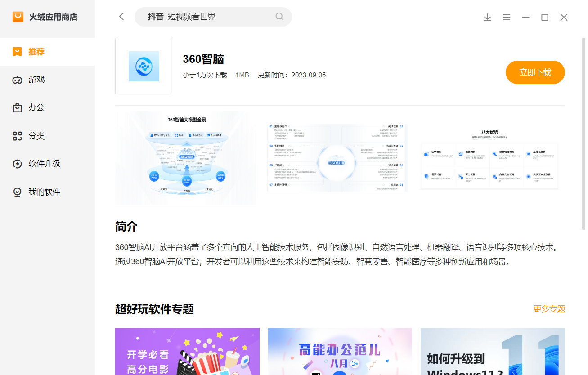
Task: Close the app store window
Action: [x=564, y=17]
